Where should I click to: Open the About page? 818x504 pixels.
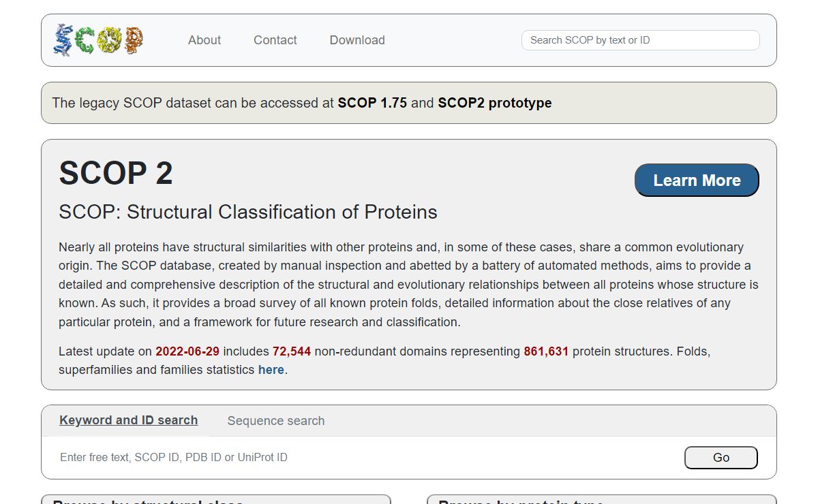[x=204, y=40]
